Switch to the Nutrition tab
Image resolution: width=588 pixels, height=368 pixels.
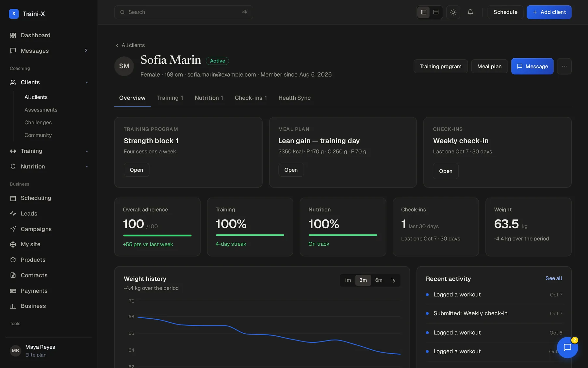pyautogui.click(x=209, y=98)
